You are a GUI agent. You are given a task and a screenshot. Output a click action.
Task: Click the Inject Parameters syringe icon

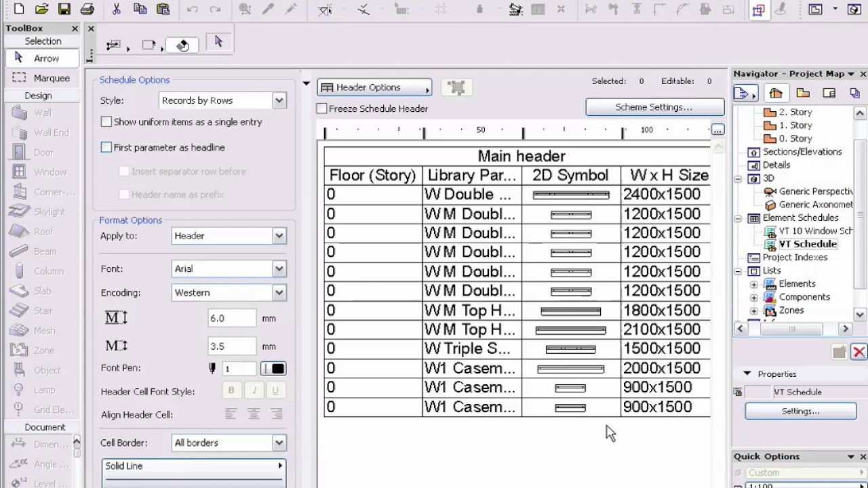pos(291,9)
